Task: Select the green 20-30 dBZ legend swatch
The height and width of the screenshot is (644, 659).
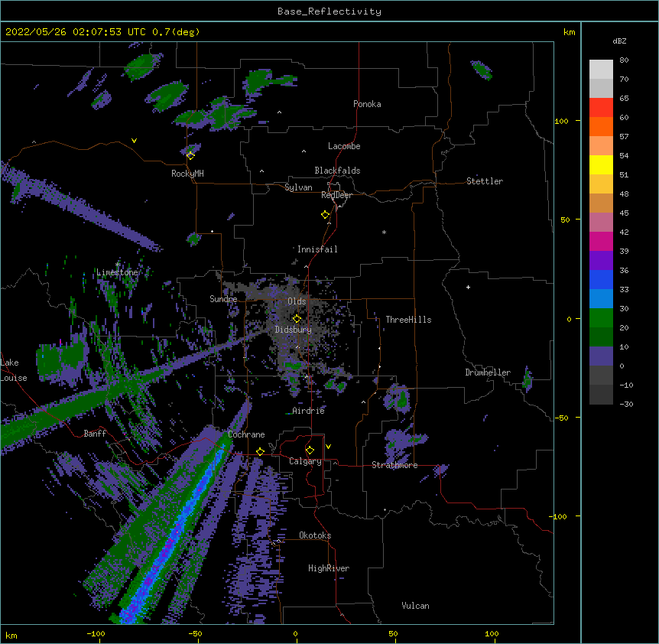Action: tap(601, 318)
